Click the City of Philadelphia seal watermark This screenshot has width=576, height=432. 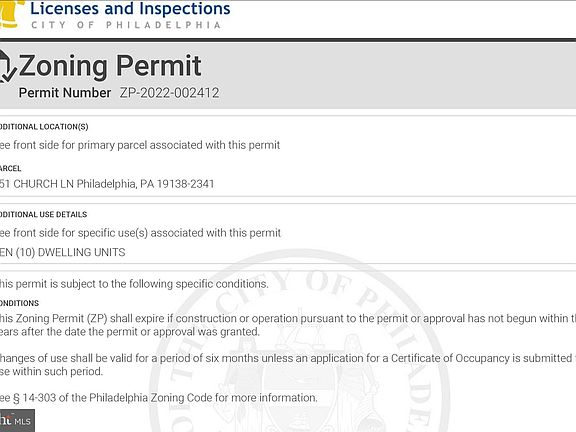coord(299,342)
